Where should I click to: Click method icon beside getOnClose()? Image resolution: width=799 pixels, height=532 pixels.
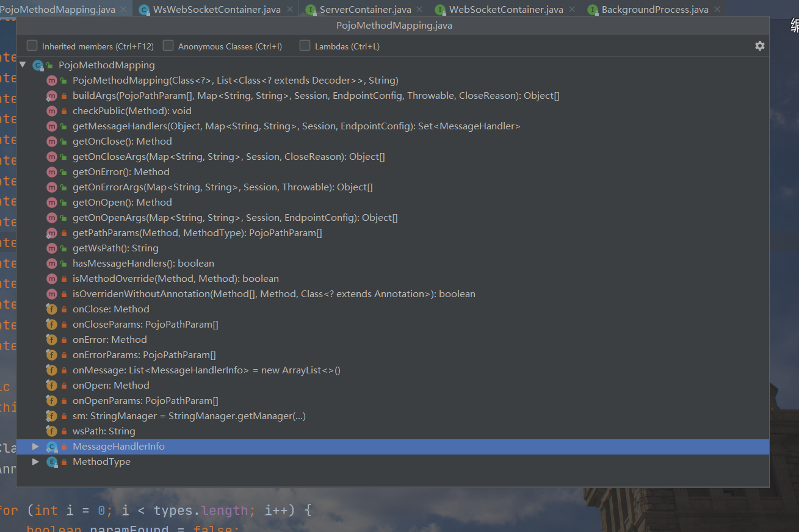(x=52, y=142)
